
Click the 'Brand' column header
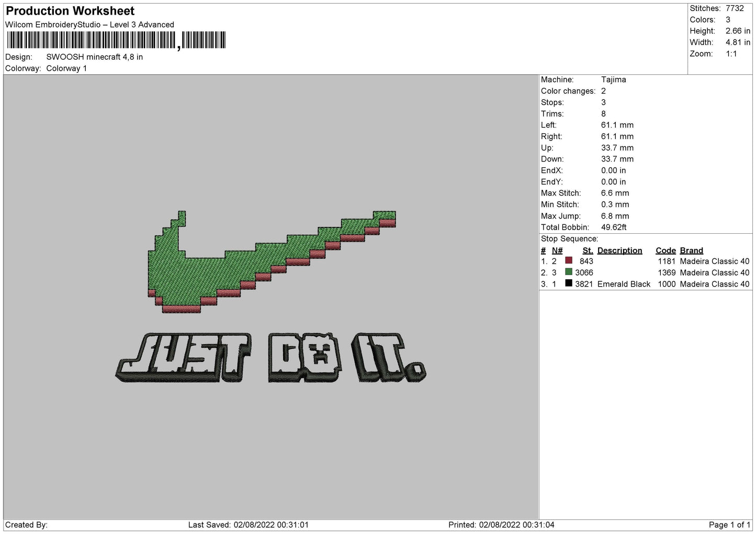692,251
